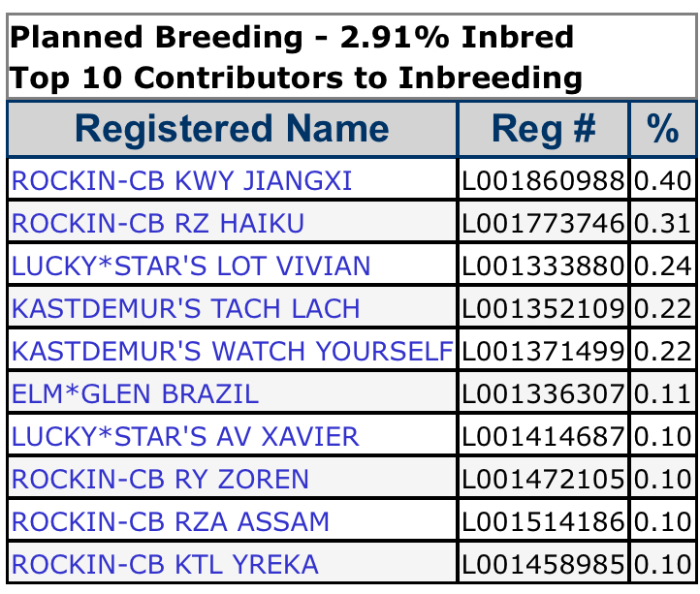700x594 pixels.
Task: Click ROCKIN-CB RZA ASSAM link
Action: pyautogui.click(x=171, y=522)
